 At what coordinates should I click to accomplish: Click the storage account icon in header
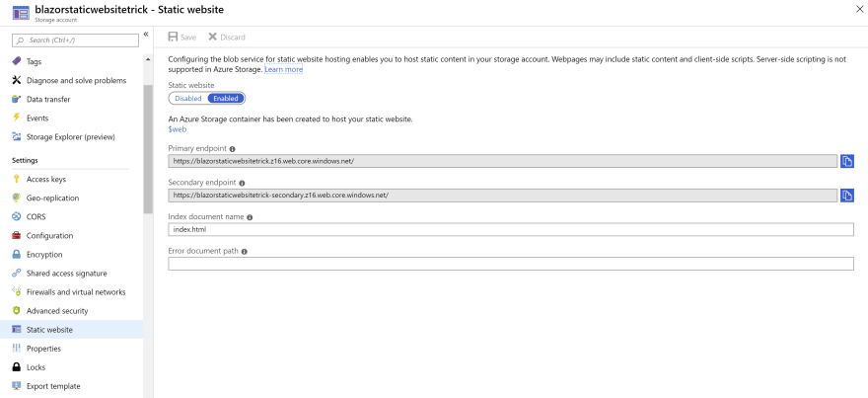pos(21,13)
